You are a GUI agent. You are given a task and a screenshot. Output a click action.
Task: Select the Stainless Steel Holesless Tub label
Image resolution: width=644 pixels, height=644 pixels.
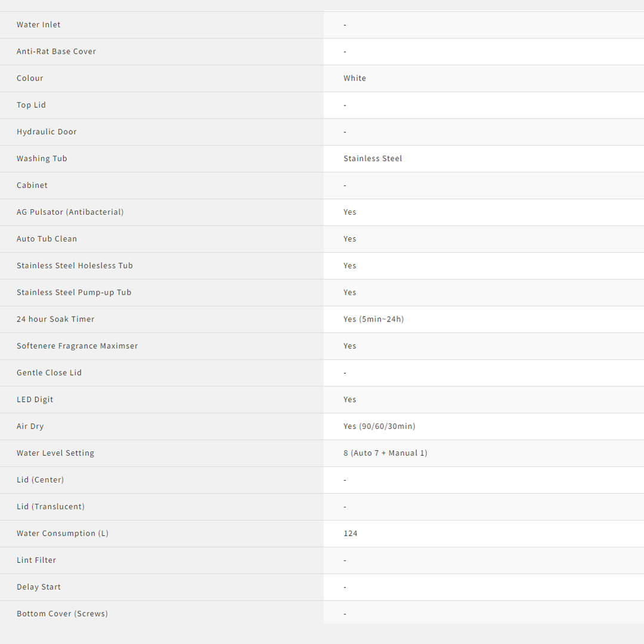pyautogui.click(x=75, y=266)
